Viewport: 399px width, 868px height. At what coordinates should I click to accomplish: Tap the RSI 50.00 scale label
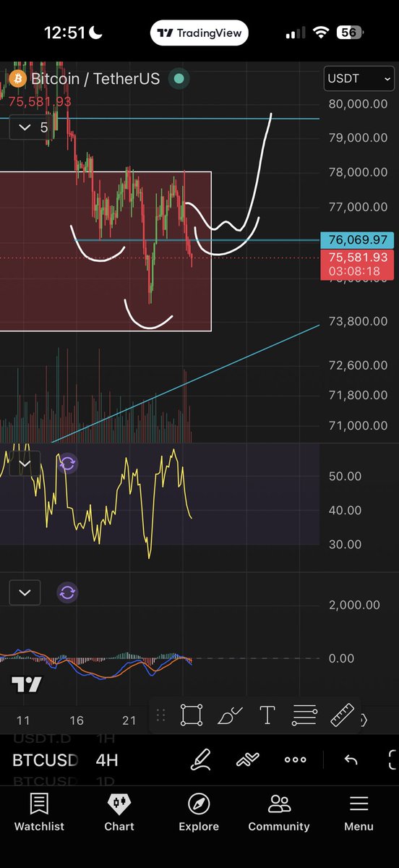point(345,476)
